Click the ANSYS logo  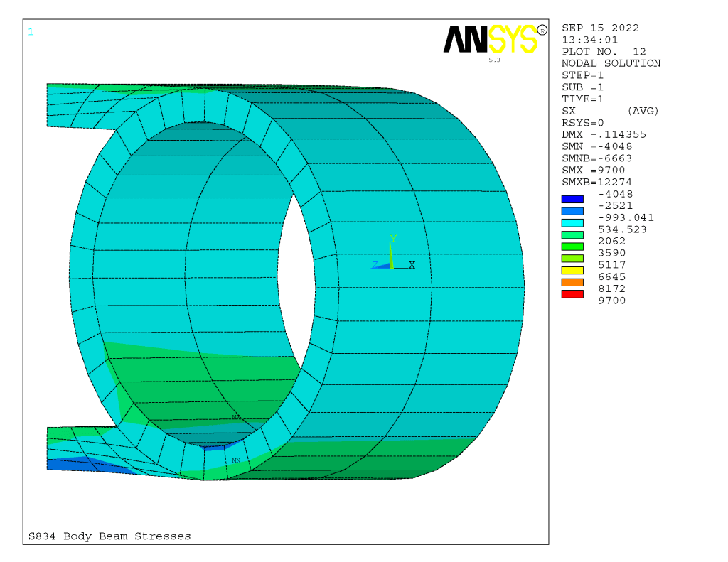pos(491,40)
